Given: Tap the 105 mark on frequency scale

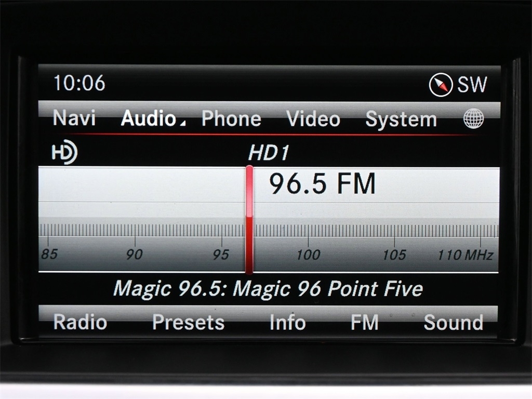Looking at the screenshot, I should (394, 255).
